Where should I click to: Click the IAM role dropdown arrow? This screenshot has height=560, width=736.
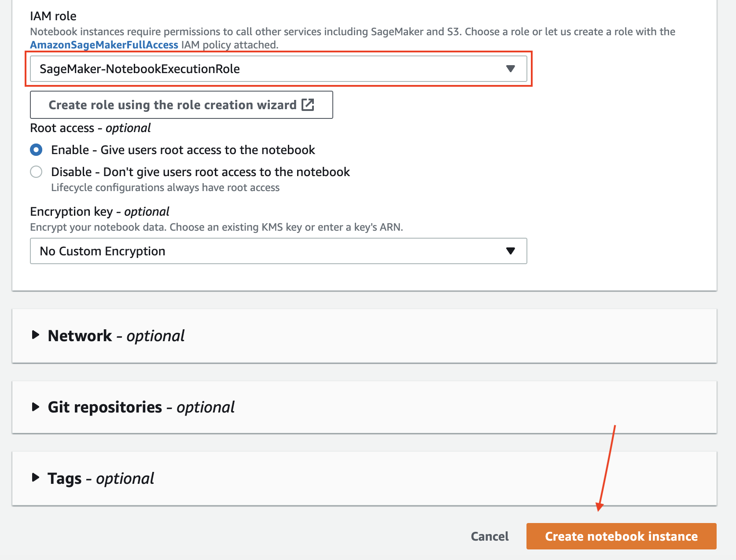(x=510, y=69)
